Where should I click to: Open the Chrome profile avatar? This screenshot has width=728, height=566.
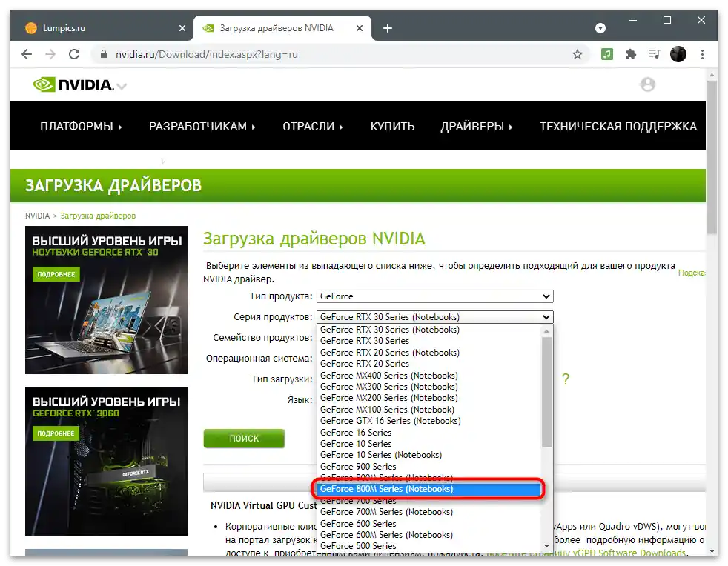[678, 54]
